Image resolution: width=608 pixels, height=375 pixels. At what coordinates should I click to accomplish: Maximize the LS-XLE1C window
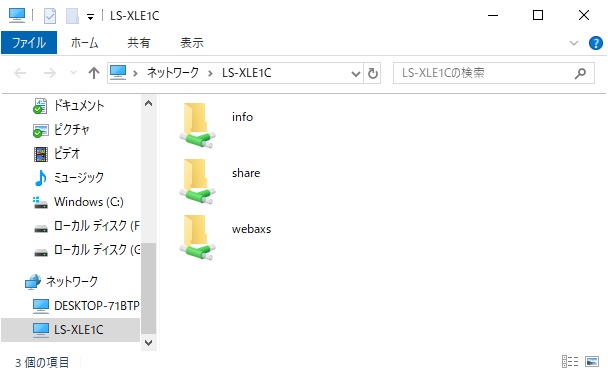[x=538, y=16]
